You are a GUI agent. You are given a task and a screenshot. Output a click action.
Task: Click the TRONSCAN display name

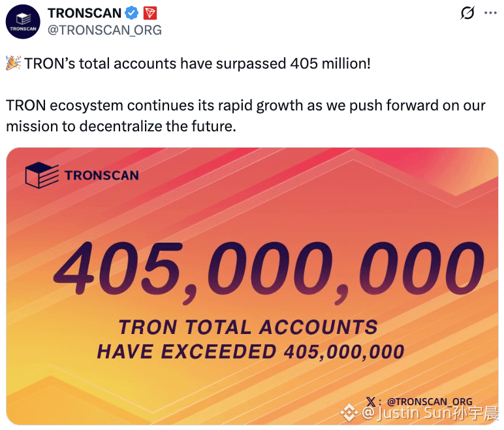click(84, 13)
